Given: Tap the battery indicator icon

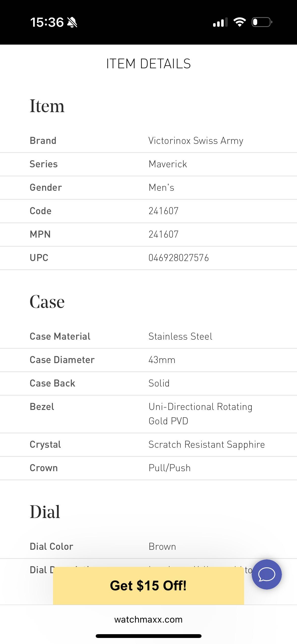Looking at the screenshot, I should coord(262,22).
